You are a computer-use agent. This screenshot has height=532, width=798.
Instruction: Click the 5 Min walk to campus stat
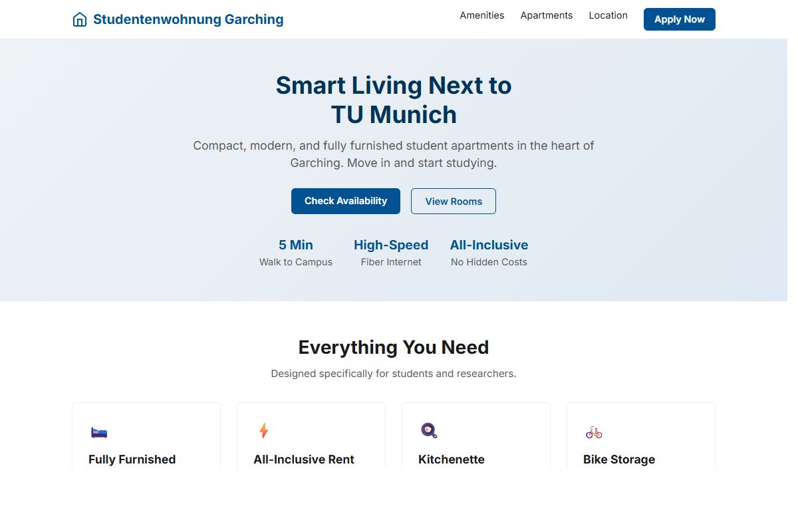[296, 252]
